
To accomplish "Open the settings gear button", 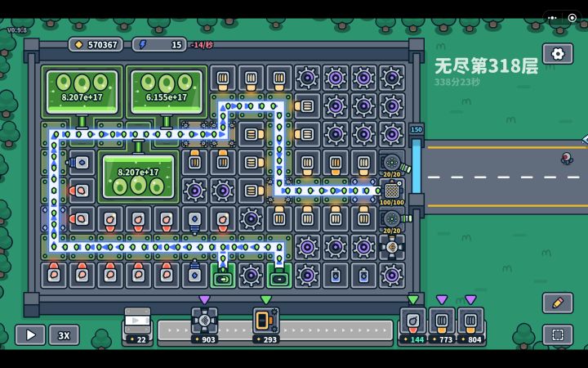I will [558, 54].
